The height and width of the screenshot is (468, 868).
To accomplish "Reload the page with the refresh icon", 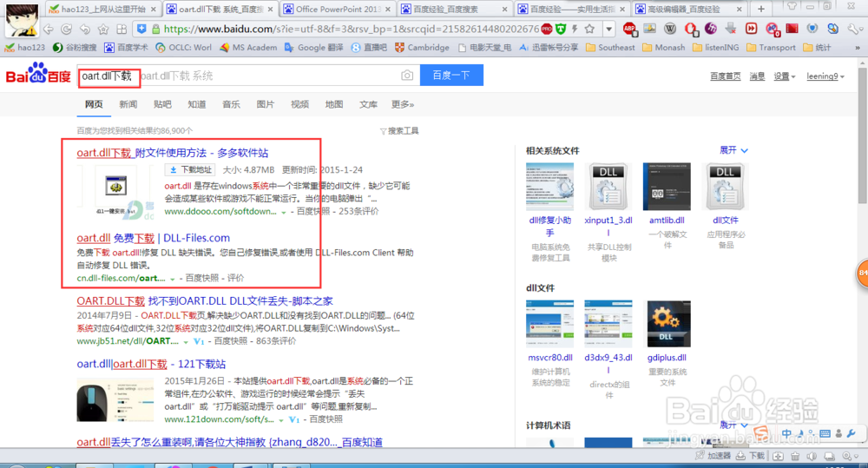I will [67, 30].
